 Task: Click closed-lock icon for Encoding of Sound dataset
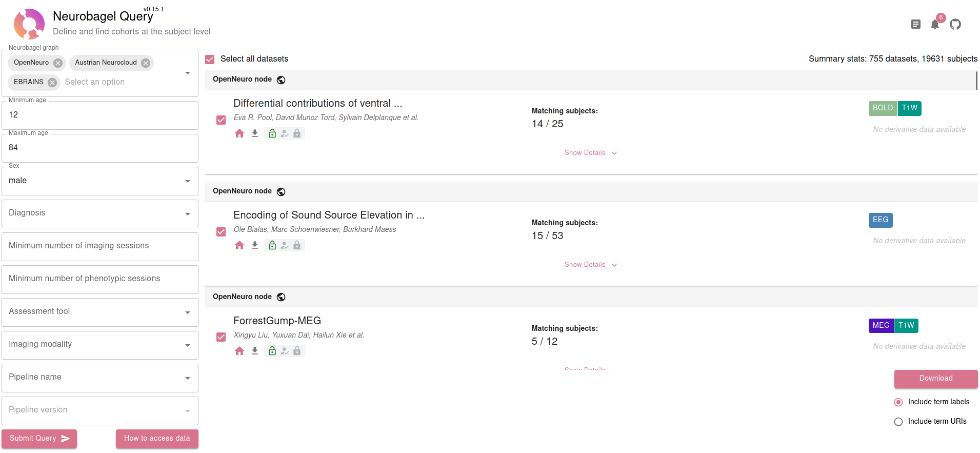pyautogui.click(x=297, y=245)
